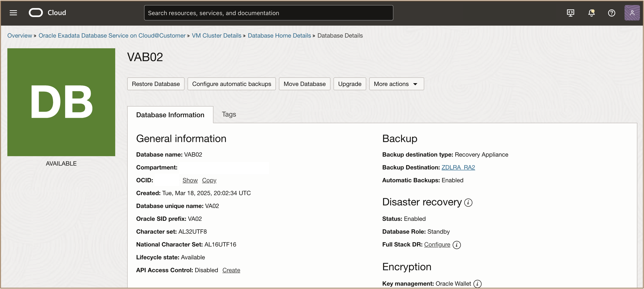Click Configure for Full Stack DR

pos(437,244)
